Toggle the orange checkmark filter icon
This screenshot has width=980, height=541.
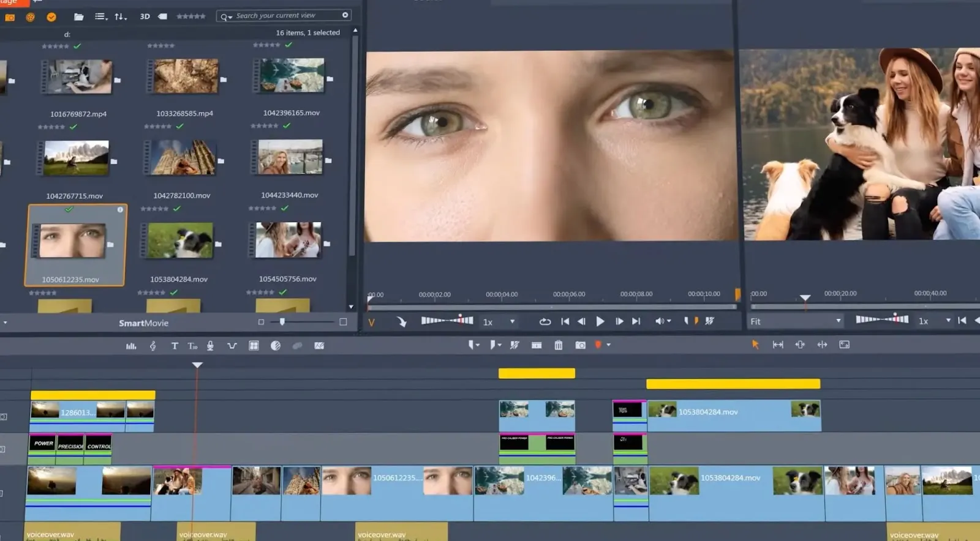[51, 17]
